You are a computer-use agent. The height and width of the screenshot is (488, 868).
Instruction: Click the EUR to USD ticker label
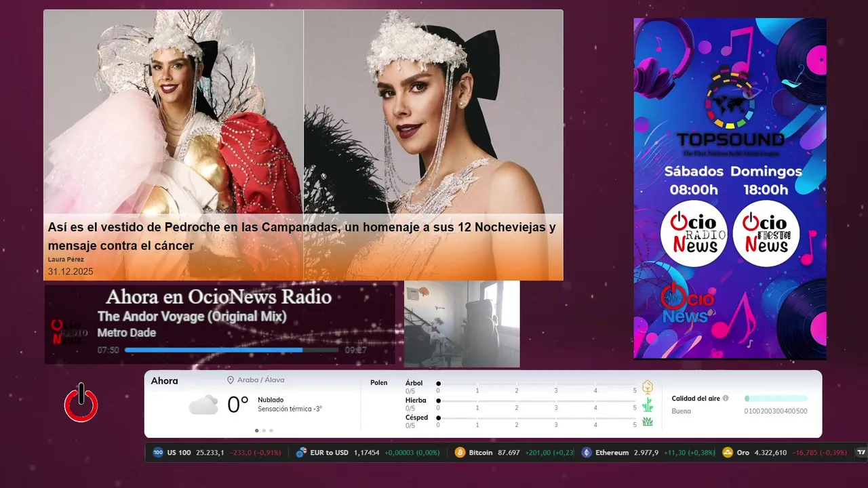[329, 452]
